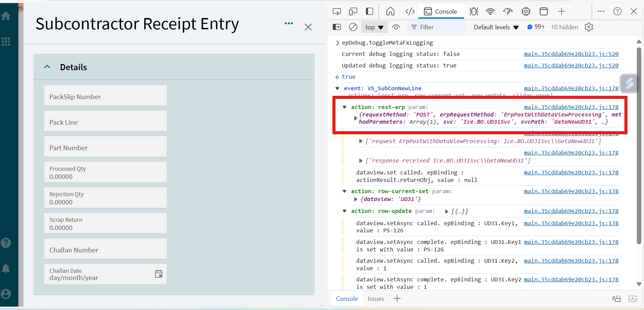Image resolution: width=644 pixels, height=310 pixels.
Task: Select the DevTools inspect element tool
Action: 337,12
